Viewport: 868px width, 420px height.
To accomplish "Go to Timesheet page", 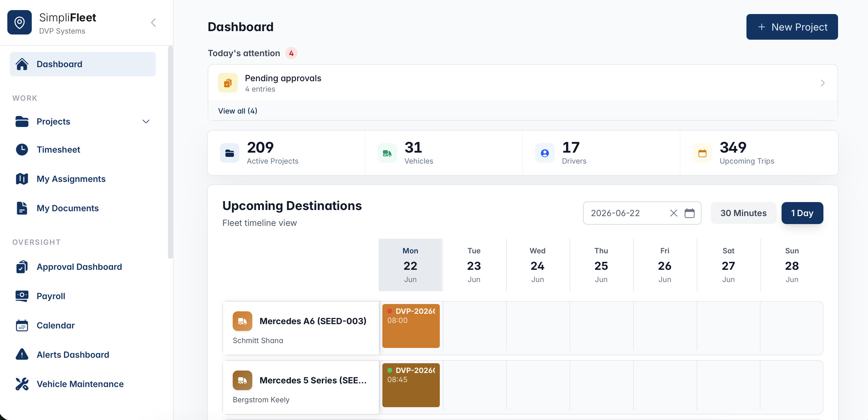I will (x=58, y=150).
